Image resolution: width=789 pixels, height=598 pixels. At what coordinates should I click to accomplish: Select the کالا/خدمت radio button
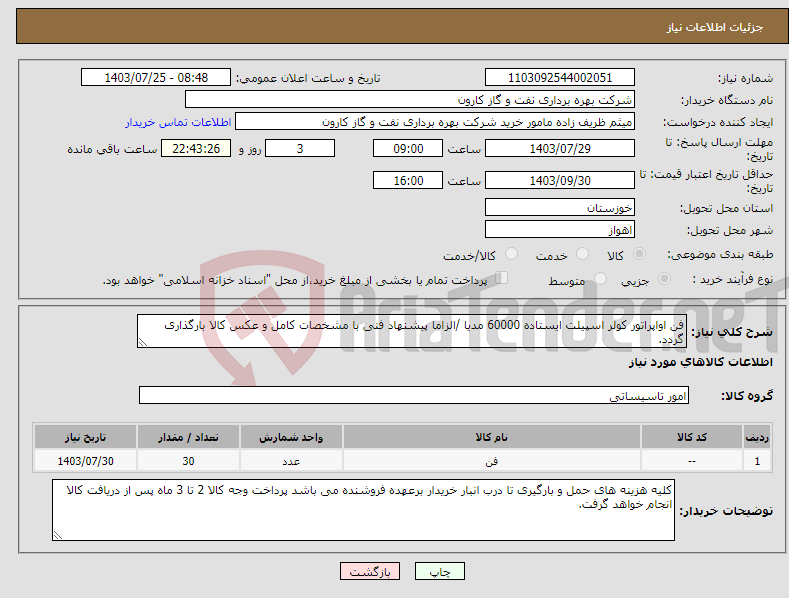(x=511, y=254)
